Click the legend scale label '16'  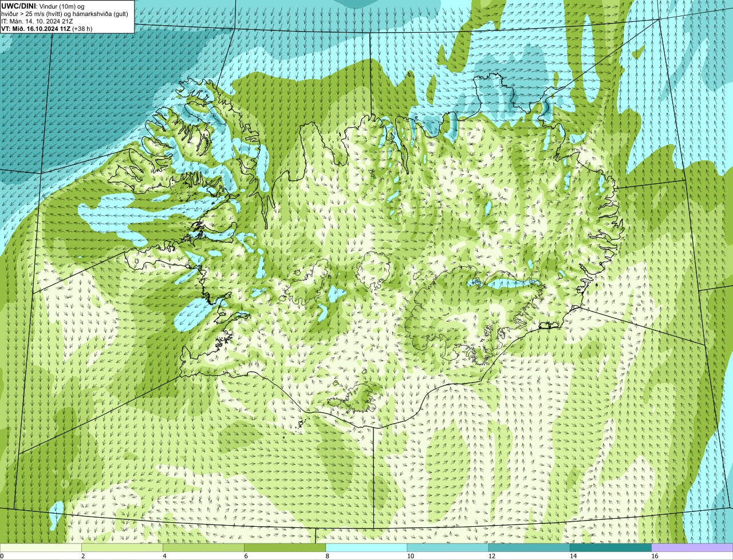click(x=655, y=556)
